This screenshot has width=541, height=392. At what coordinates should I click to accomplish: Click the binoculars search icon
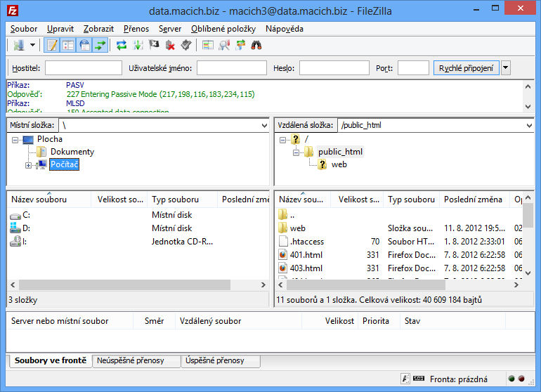click(256, 45)
